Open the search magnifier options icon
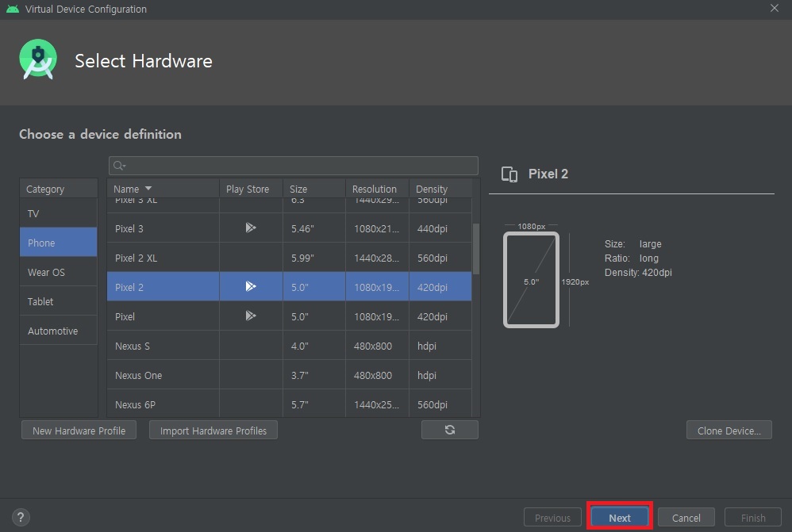This screenshot has width=792, height=532. click(119, 166)
